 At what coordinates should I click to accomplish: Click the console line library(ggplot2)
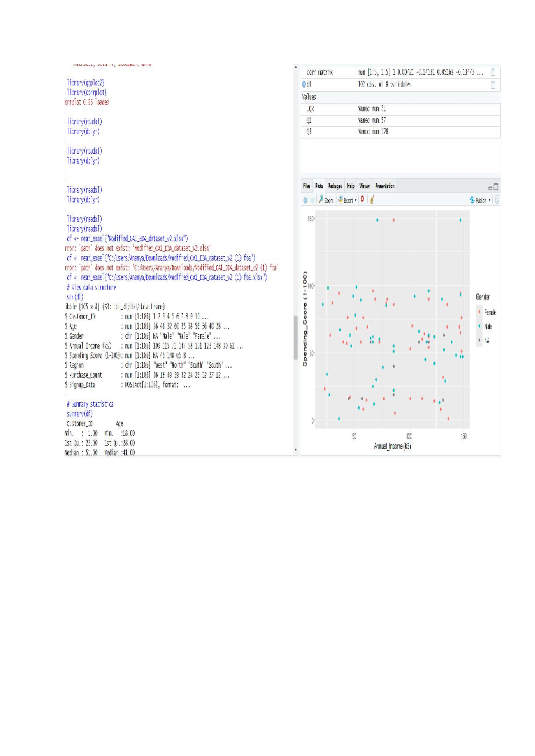pos(85,82)
